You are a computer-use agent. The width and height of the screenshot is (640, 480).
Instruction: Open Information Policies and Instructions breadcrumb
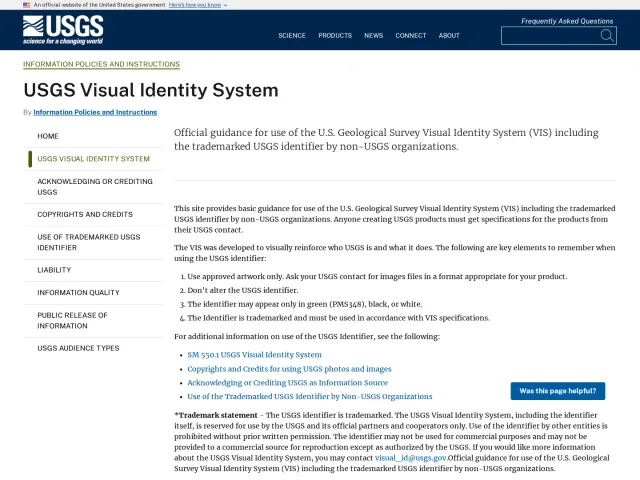click(x=101, y=64)
